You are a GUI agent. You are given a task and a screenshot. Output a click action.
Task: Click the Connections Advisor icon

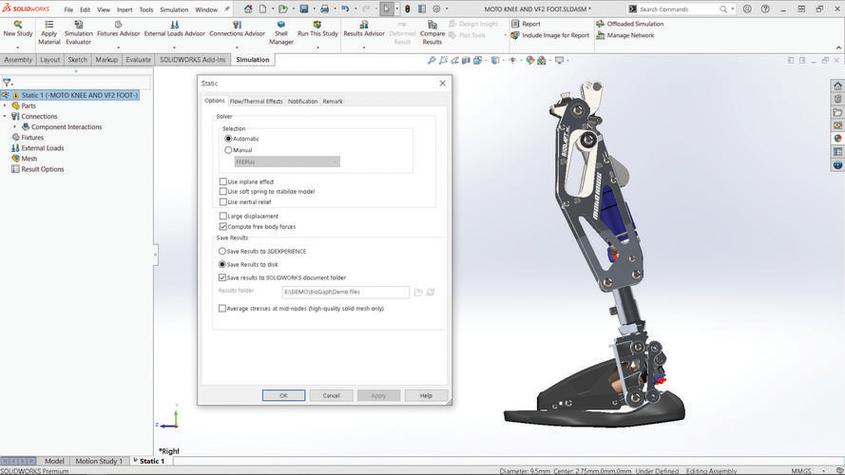[x=237, y=25]
